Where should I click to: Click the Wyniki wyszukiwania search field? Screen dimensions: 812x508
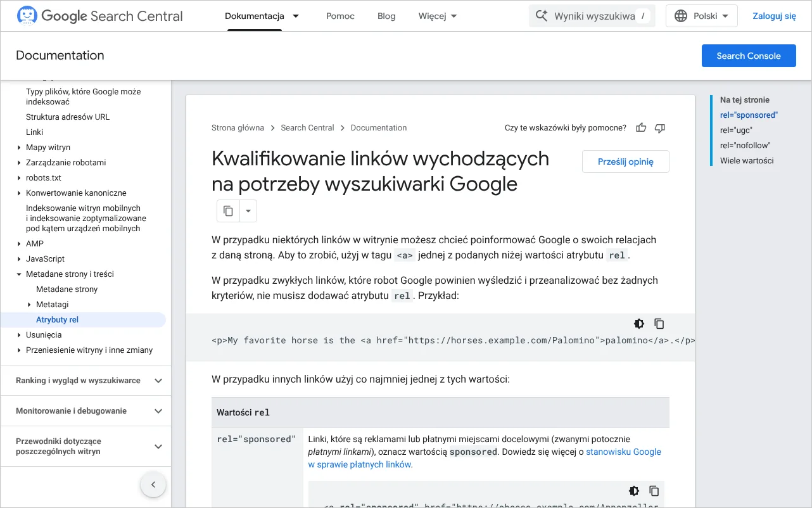click(592, 16)
